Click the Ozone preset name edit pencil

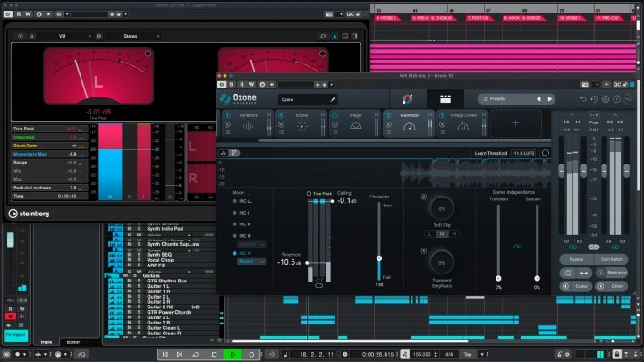click(333, 99)
